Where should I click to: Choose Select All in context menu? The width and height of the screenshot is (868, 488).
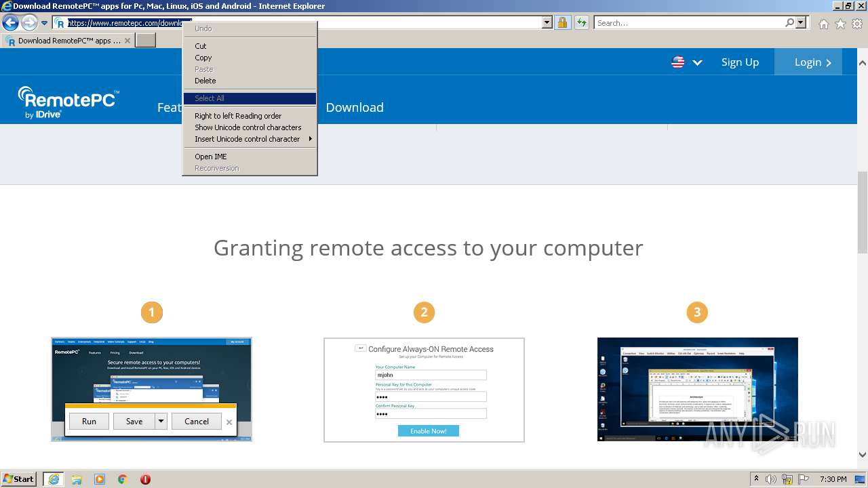coord(250,98)
